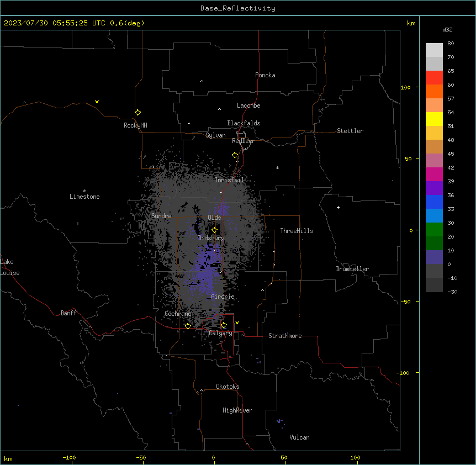The width and height of the screenshot is (476, 465).
Task: Click the yellow v marker east of Calgary
Action: pos(237,323)
